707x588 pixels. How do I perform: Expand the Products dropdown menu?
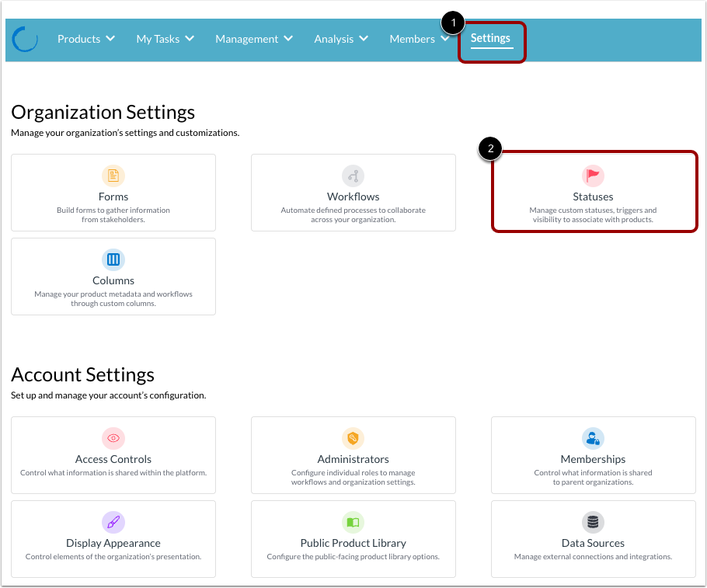click(85, 39)
